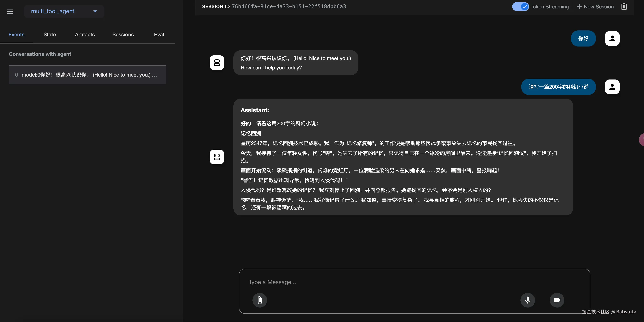This screenshot has height=322, width=644.
Task: Click the 请写一篇200字的科幻小说 user message bubble
Action: click(558, 87)
